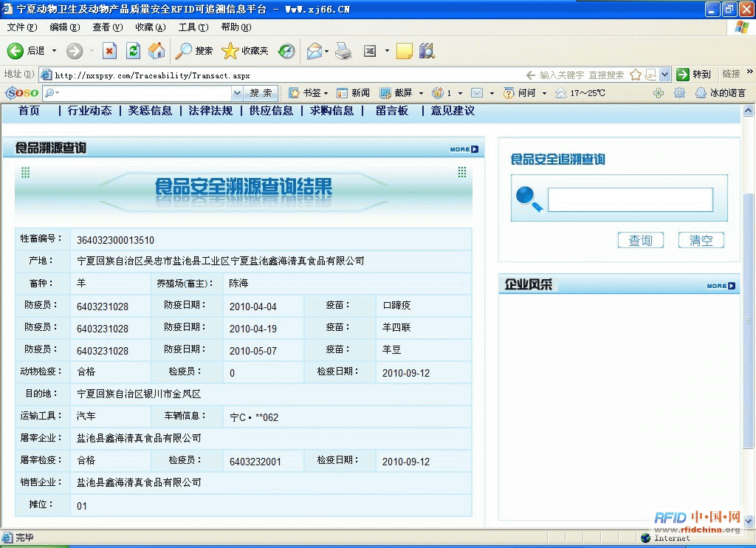Open the 查看(V) menu
The height and width of the screenshot is (548, 756).
[107, 27]
